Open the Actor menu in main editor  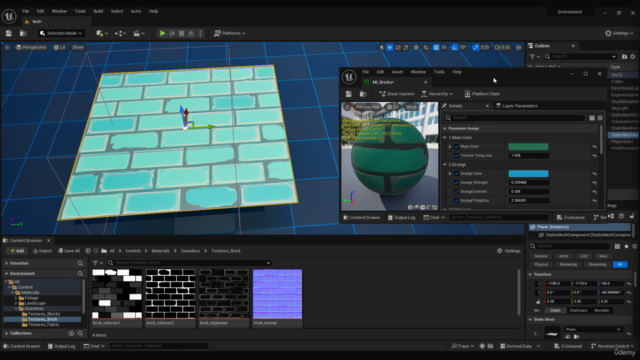(x=136, y=11)
